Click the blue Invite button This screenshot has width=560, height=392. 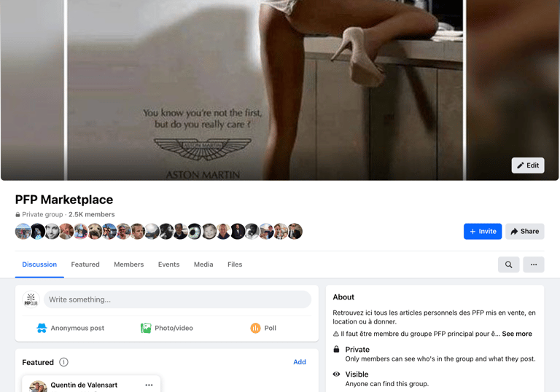[483, 232]
